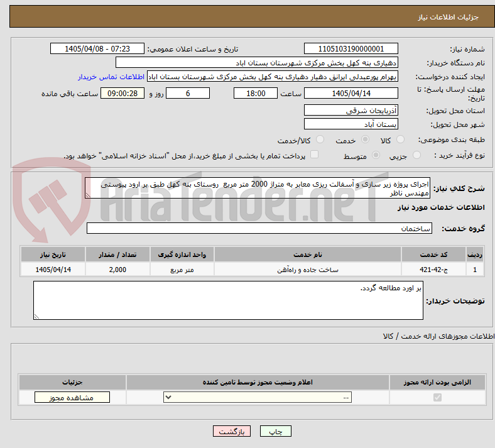Click the need number field 1105103190000001
Image resolution: width=495 pixels, height=448 pixels.
click(x=351, y=48)
